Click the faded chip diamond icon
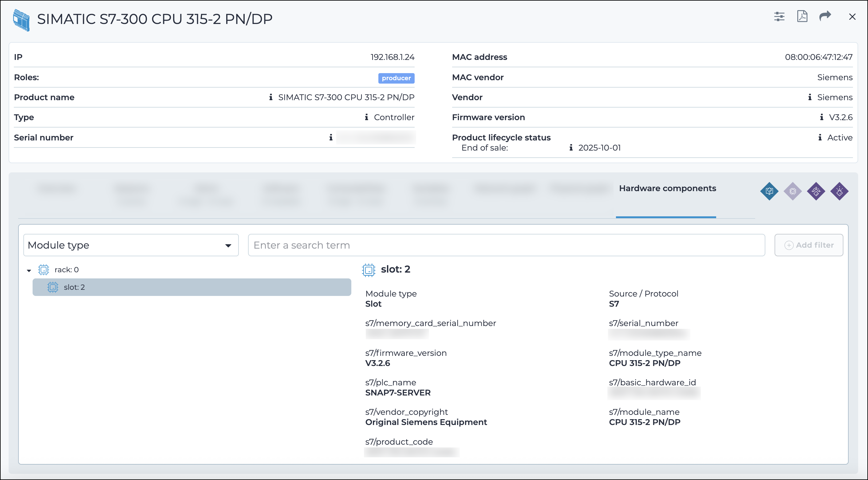 click(x=792, y=191)
